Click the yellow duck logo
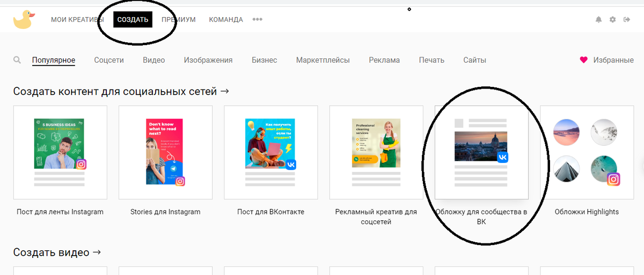Viewport: 644px width, 275px height. [x=24, y=19]
